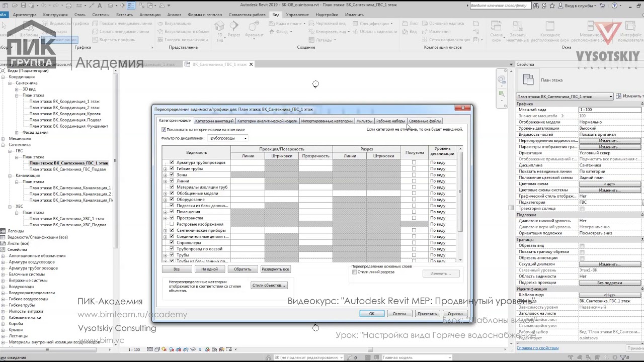Click the Фрагмент (Callout) tool icon
Screen dimensions: 644x362
point(254,27)
